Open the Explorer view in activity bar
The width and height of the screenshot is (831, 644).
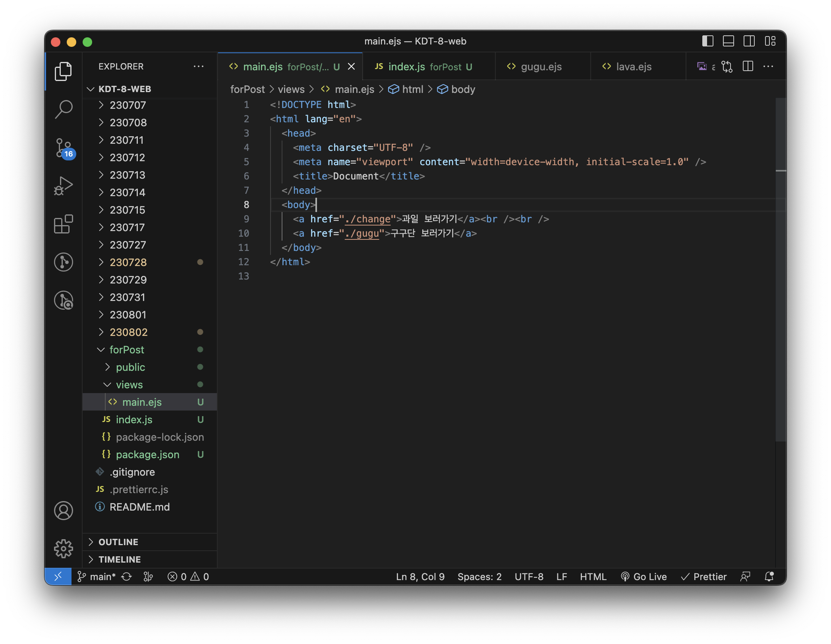(63, 71)
